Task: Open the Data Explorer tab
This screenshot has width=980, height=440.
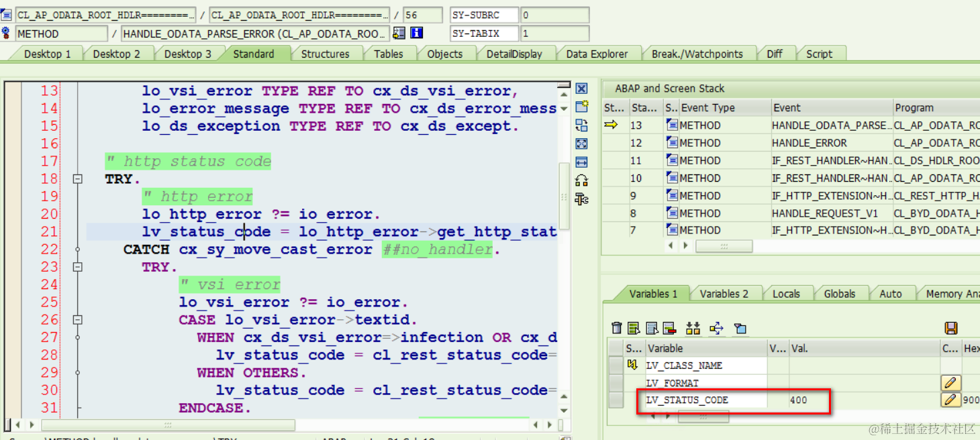Action: pyautogui.click(x=597, y=54)
